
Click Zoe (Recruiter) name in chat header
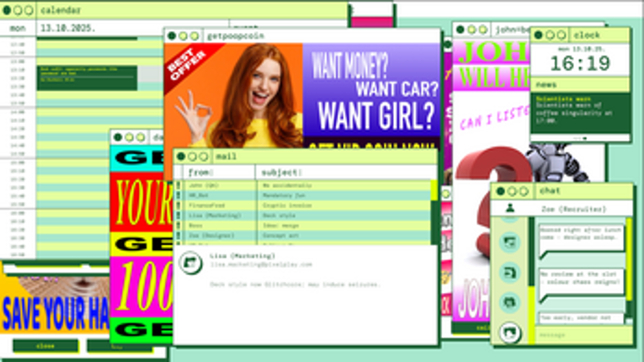(574, 209)
